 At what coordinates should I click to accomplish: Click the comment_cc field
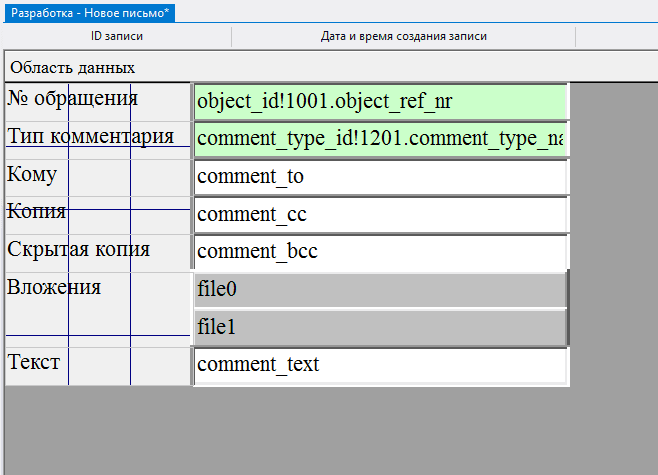point(380,214)
